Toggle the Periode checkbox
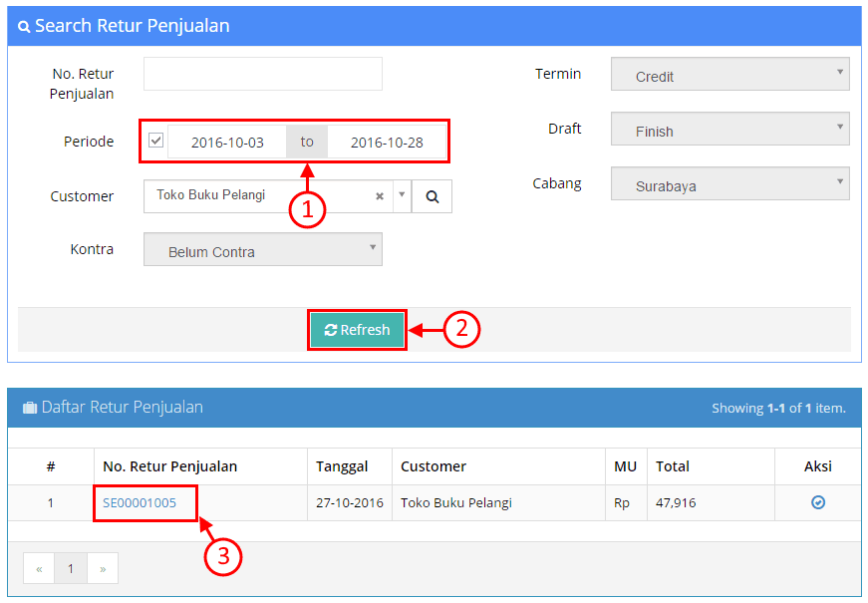Image resolution: width=868 pixels, height=603 pixels. coord(156,141)
